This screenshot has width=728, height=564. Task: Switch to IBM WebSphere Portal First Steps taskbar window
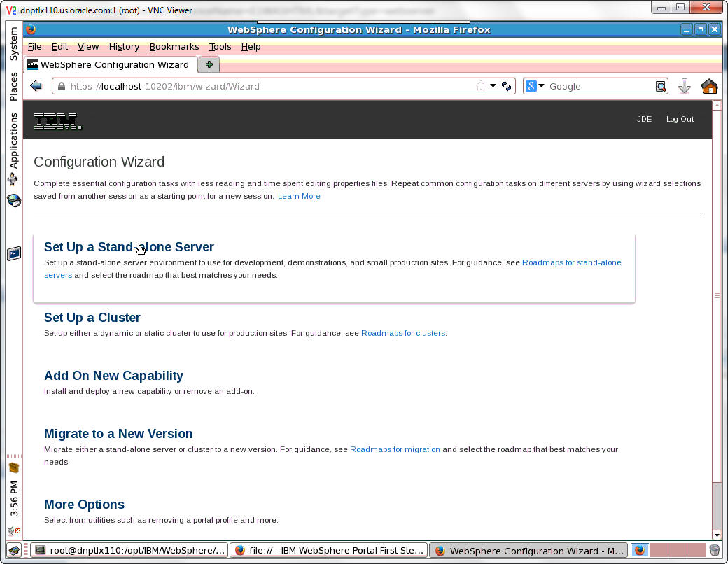(x=329, y=551)
